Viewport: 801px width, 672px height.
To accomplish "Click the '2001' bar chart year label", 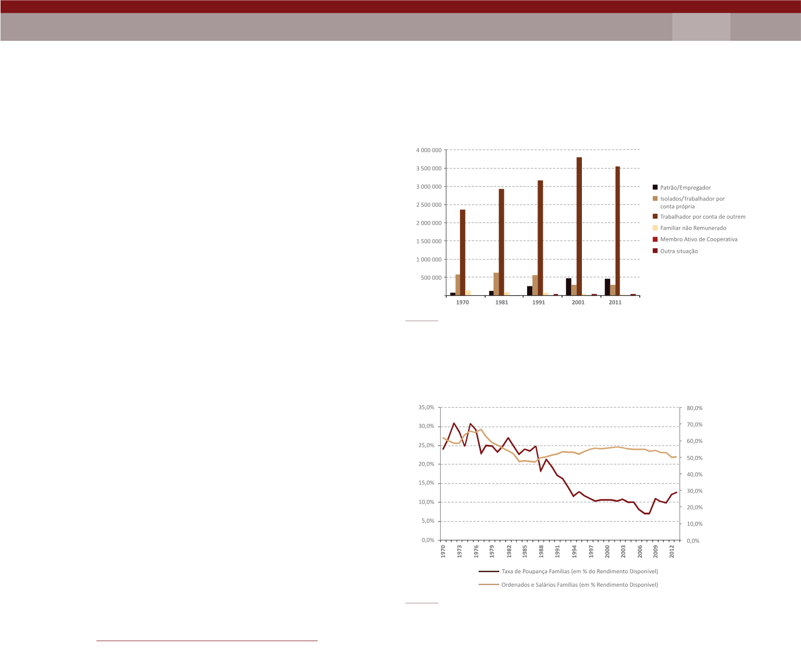I will [578, 302].
